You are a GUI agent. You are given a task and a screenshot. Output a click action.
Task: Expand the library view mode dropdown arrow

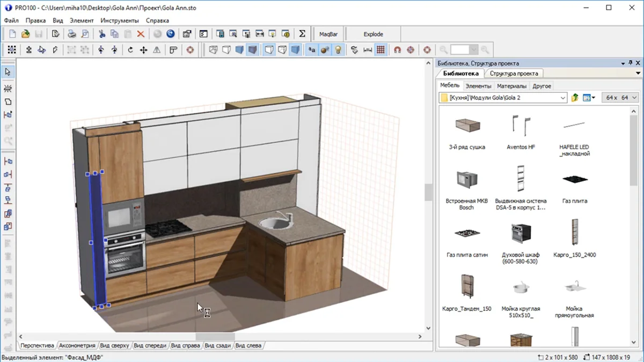point(594,98)
